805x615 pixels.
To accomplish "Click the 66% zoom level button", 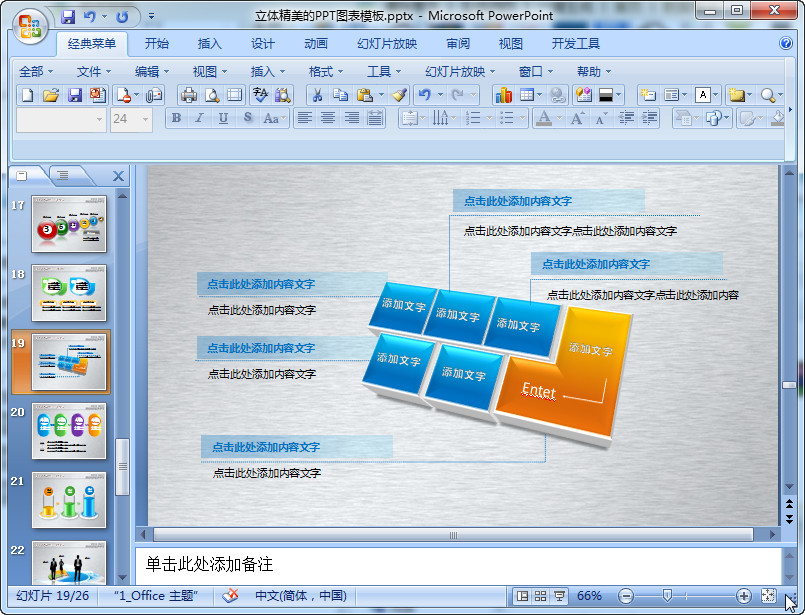I will coord(589,596).
